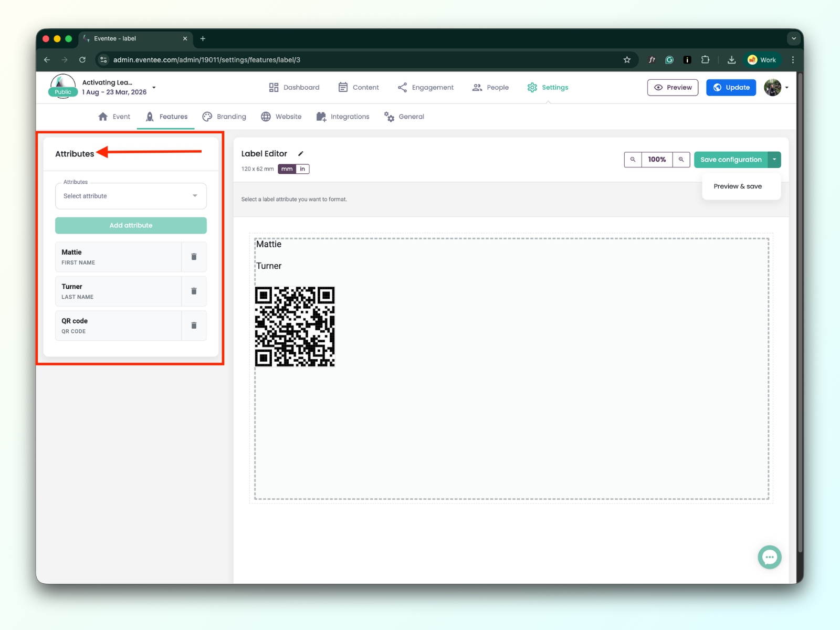840x630 pixels.
Task: Open the Content menu
Action: (359, 88)
